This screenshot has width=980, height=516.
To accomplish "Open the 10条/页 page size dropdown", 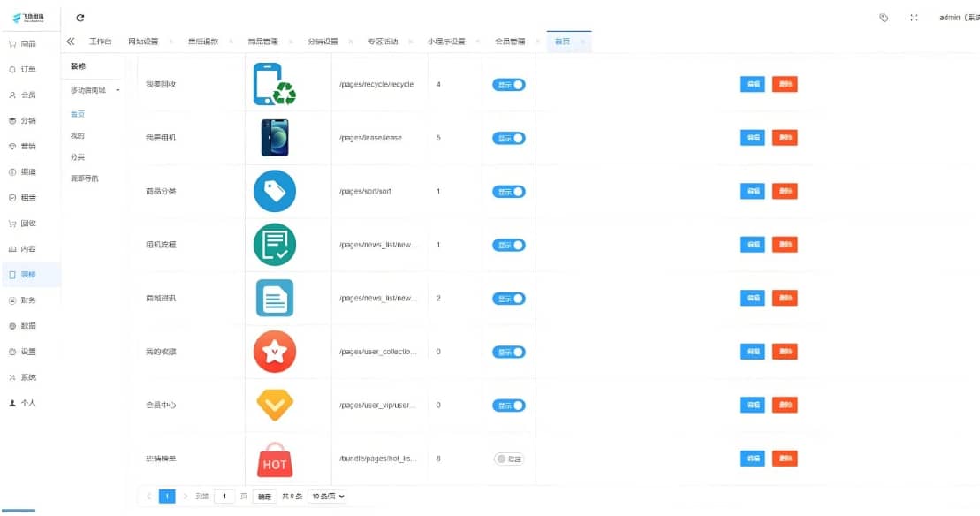I will (x=328, y=496).
